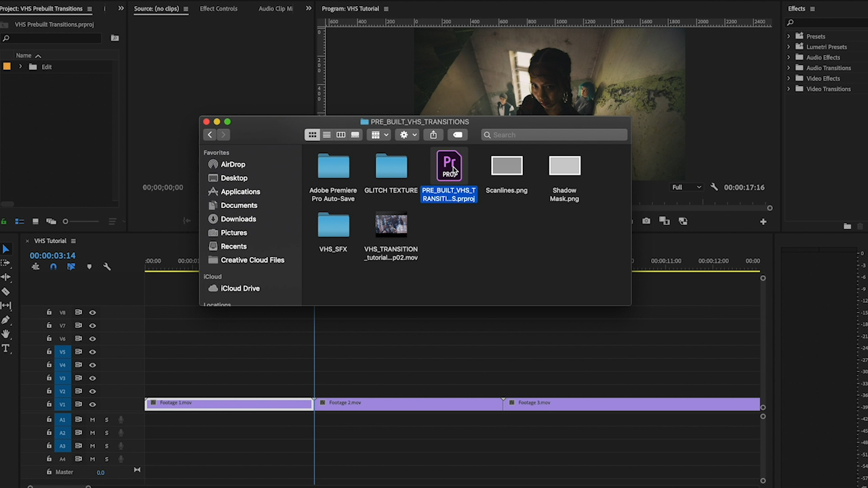Open Program Monitor button editor plus
Screen dimensions: 868x488
click(x=763, y=221)
